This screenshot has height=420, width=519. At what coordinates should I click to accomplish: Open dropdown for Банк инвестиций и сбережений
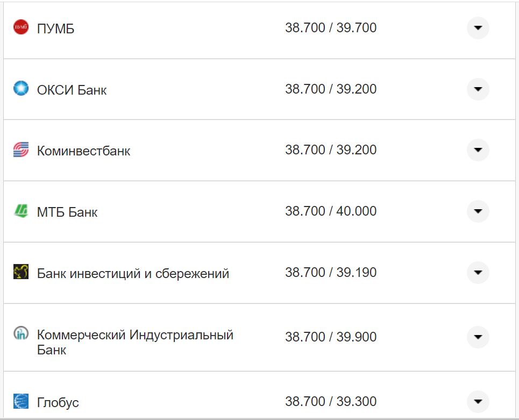(x=478, y=273)
